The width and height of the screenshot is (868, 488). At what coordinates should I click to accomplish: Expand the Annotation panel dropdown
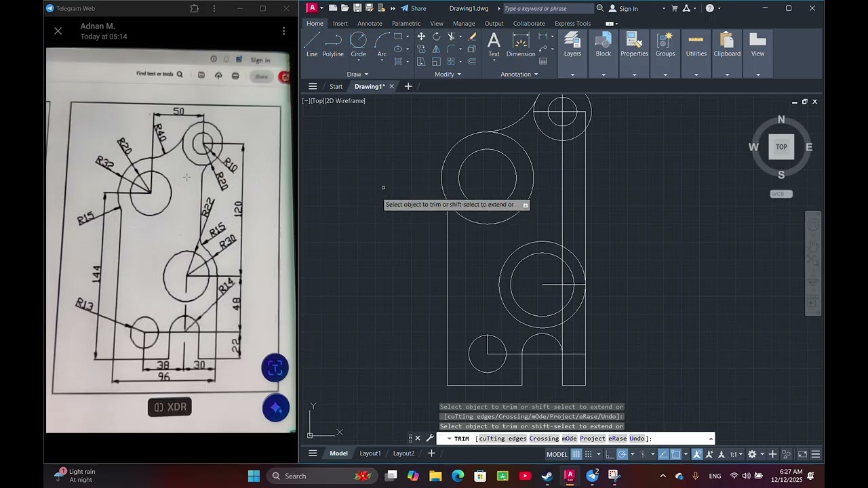click(519, 75)
